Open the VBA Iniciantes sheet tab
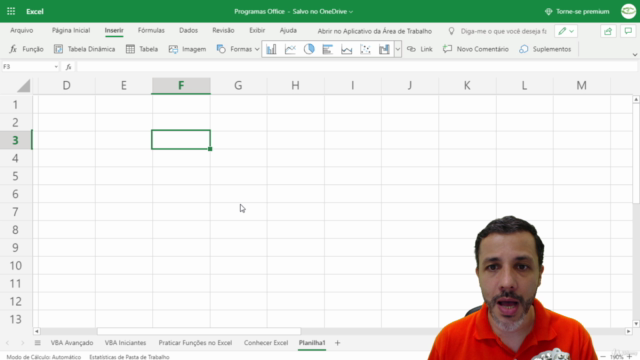This screenshot has height=360, width=640. pos(125,343)
